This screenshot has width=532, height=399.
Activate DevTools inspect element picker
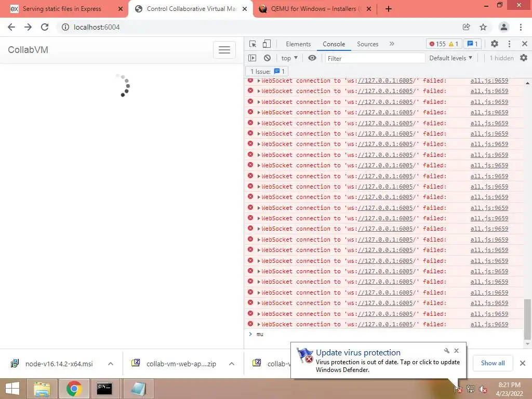(253, 44)
